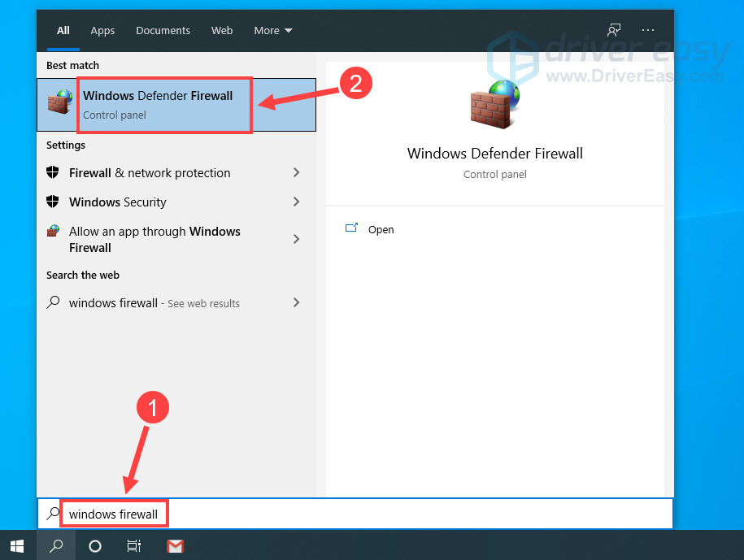Open Cortana circle icon on taskbar

tap(95, 545)
